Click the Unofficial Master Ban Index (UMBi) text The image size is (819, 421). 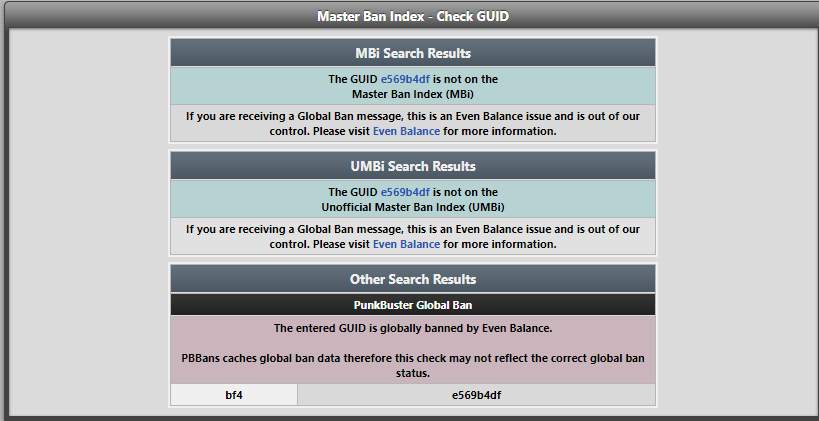point(412,207)
